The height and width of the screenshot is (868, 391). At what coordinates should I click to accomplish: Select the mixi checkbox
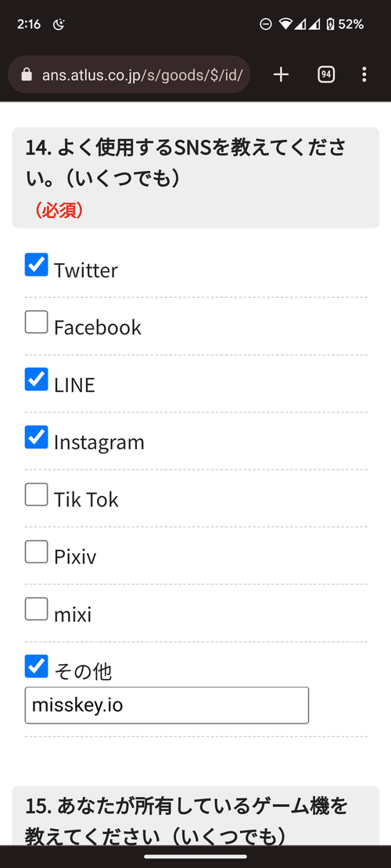pyautogui.click(x=37, y=609)
